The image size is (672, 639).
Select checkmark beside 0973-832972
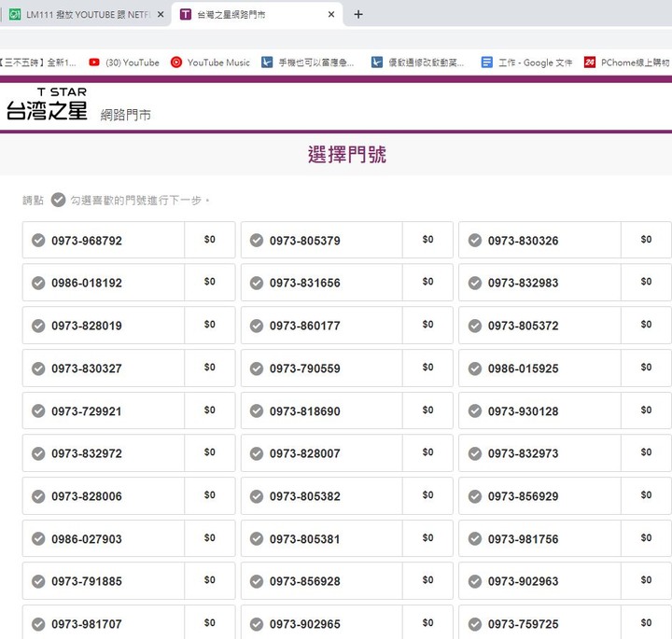pos(38,453)
